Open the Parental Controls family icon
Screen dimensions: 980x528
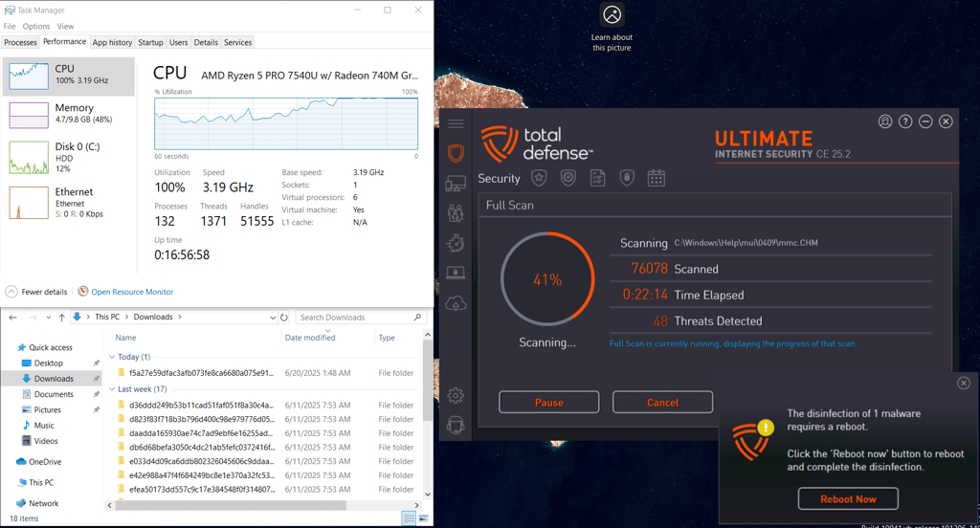(x=456, y=213)
